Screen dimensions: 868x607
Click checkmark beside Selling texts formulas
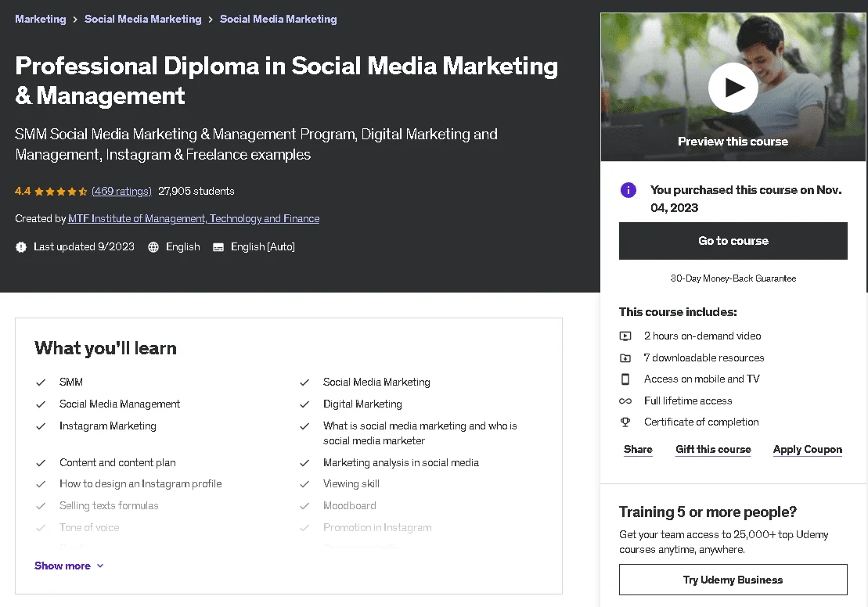[41, 506]
